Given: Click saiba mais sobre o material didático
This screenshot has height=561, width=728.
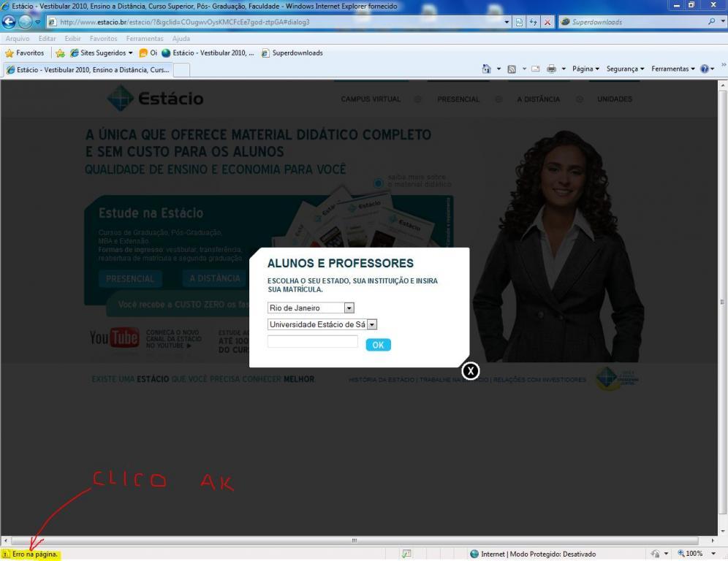Looking at the screenshot, I should point(413,180).
